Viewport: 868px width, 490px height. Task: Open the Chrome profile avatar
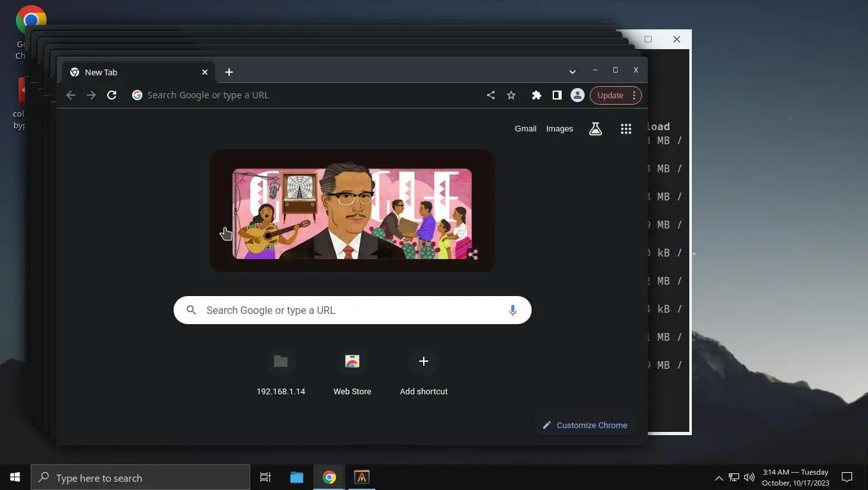[x=578, y=95]
